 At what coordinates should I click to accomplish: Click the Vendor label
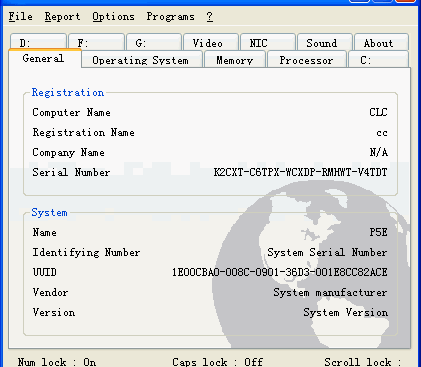point(50,292)
